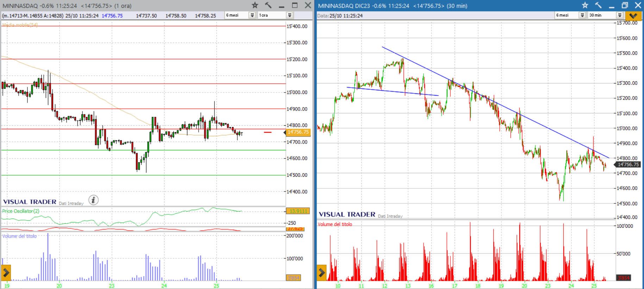Screen dimensions: 644x289
Task: Click the m.14713-M.14855 A:14828 range text
Action: tap(33, 15)
